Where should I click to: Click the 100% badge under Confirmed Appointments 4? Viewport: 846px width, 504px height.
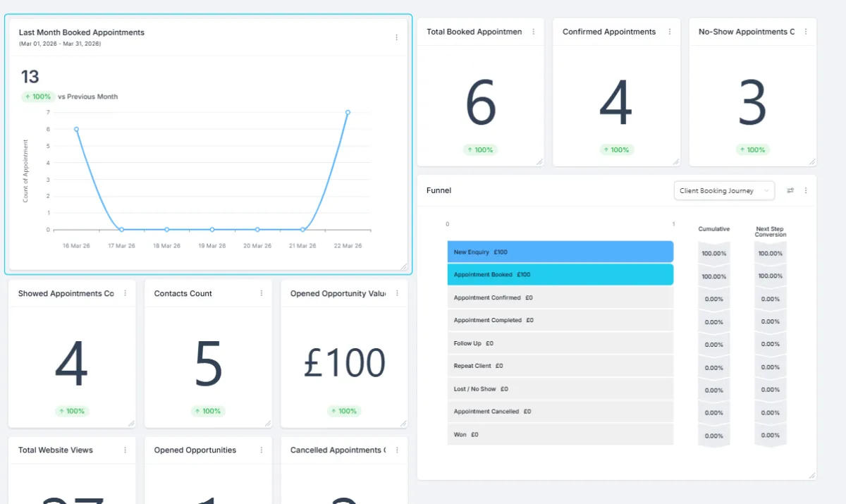pos(617,149)
